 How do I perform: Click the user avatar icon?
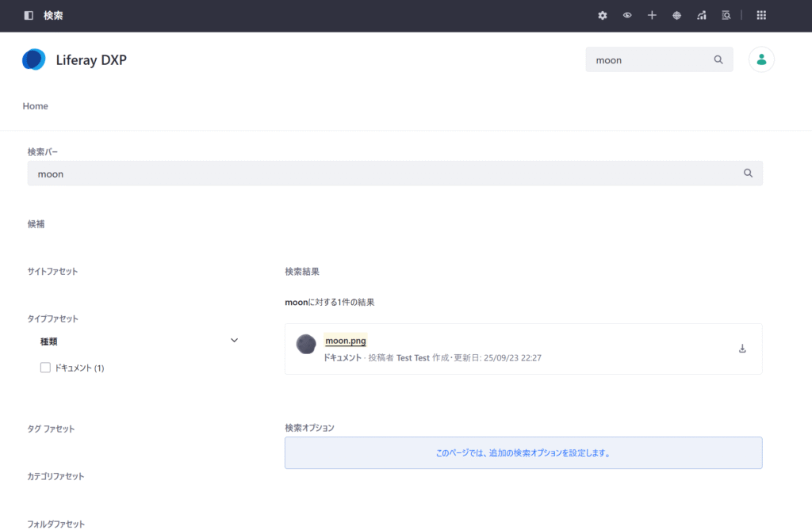761,59
